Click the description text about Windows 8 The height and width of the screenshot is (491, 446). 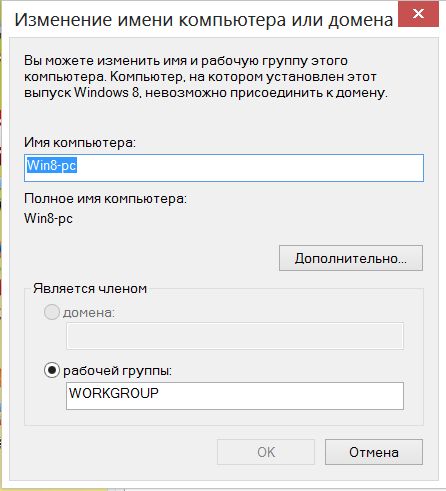[x=206, y=77]
